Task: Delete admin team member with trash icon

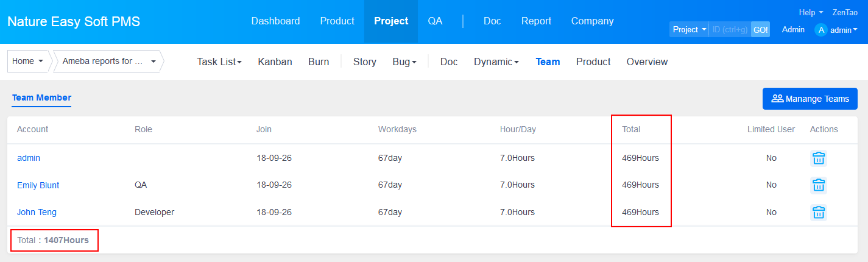Action: point(819,158)
